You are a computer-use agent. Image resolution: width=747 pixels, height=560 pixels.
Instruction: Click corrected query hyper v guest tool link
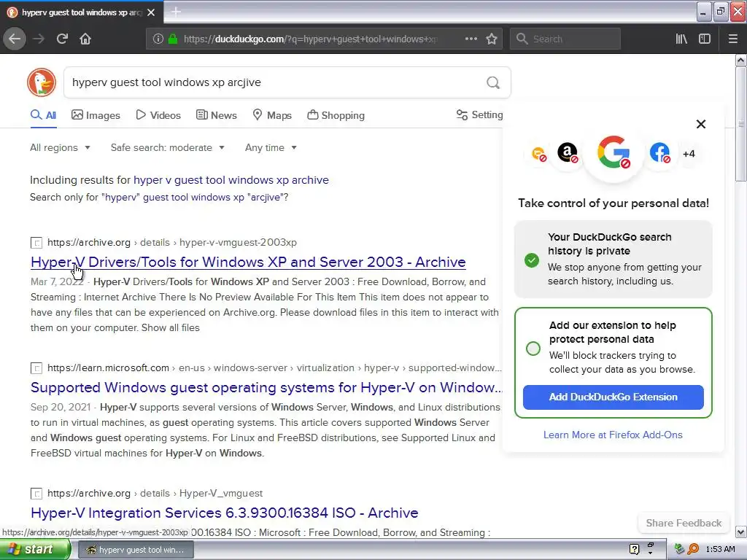pyautogui.click(x=231, y=180)
